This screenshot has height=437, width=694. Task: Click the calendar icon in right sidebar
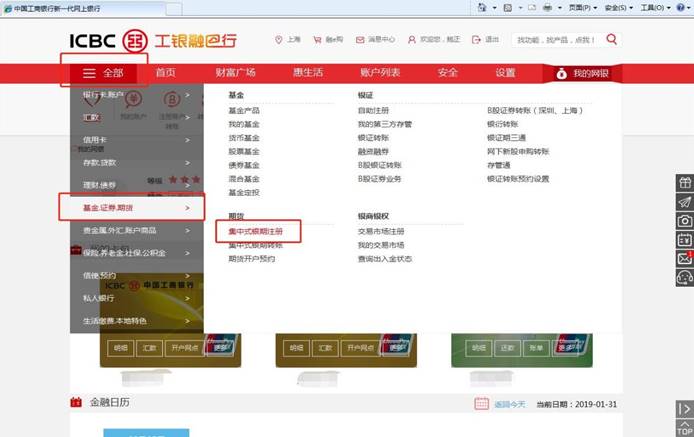pyautogui.click(x=685, y=240)
